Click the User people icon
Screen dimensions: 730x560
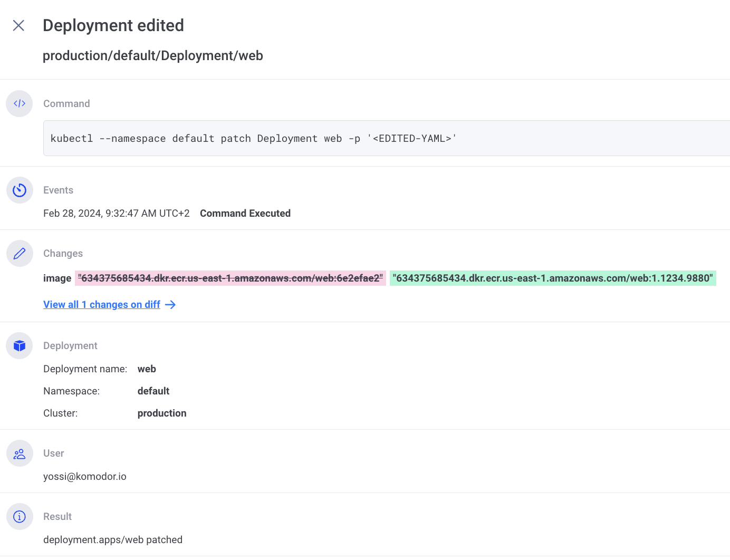pyautogui.click(x=20, y=453)
